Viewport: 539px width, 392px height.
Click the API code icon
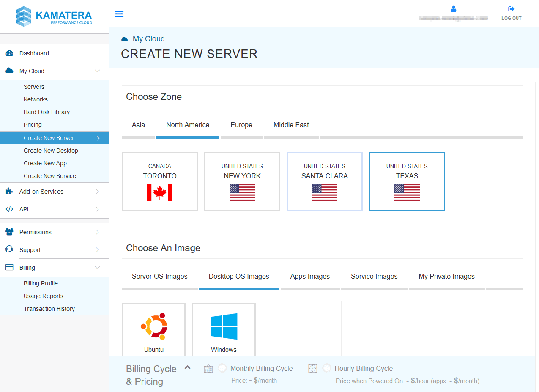click(x=9, y=209)
